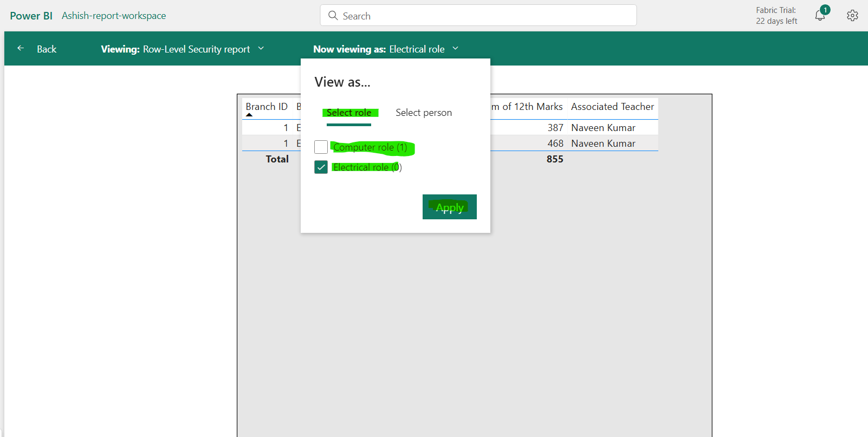Sort by the Associated Teacher column header

click(612, 107)
